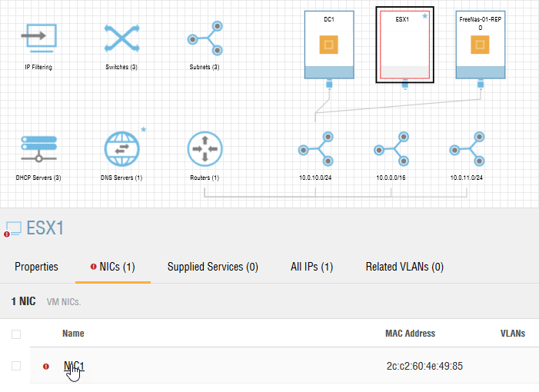The image size is (539, 392).
Task: Sort by the MAC Address column header
Action: pos(410,334)
